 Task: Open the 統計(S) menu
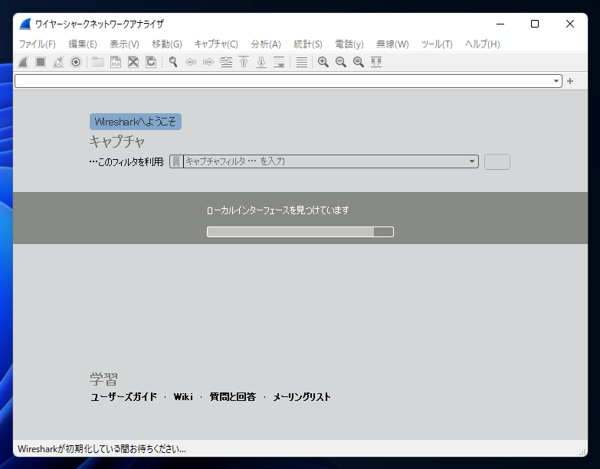[308, 44]
